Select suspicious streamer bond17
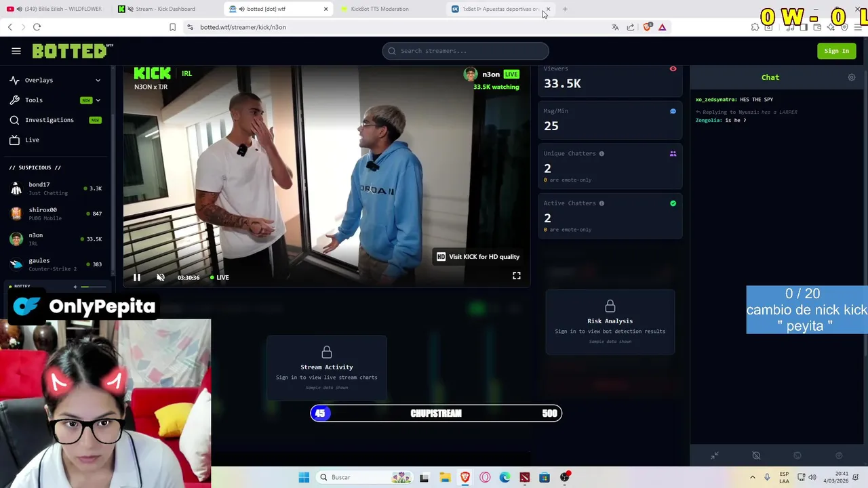The height and width of the screenshot is (488, 868). 56,188
